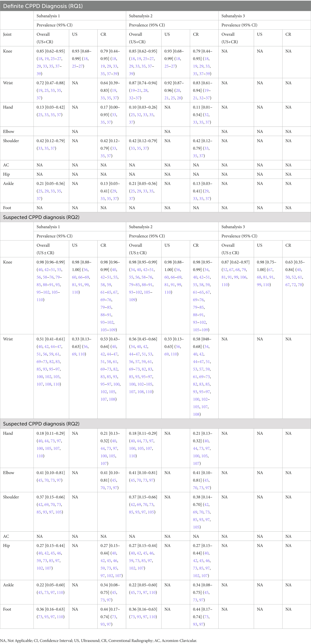Open citation 78 in Suspected Knee Subanalysis 3 CR
Screen dimensions: 311x644
tap(300, 285)
